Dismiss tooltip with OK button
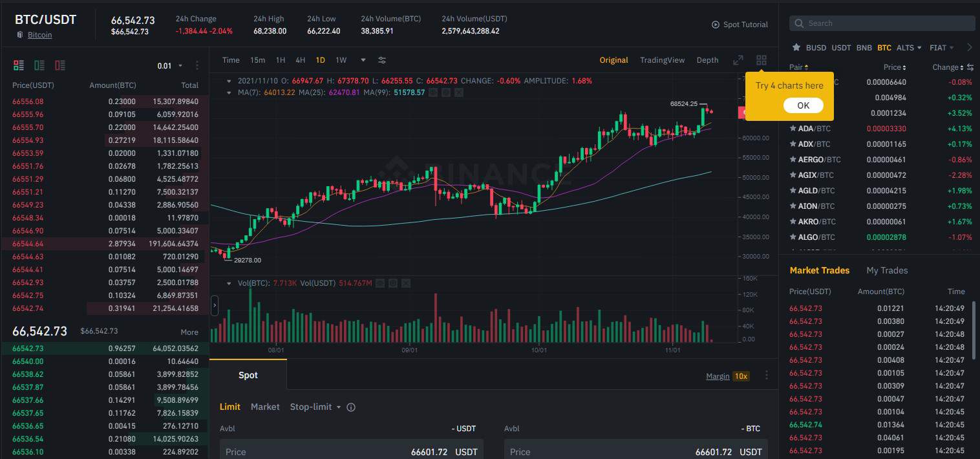Image resolution: width=980 pixels, height=459 pixels. (803, 105)
